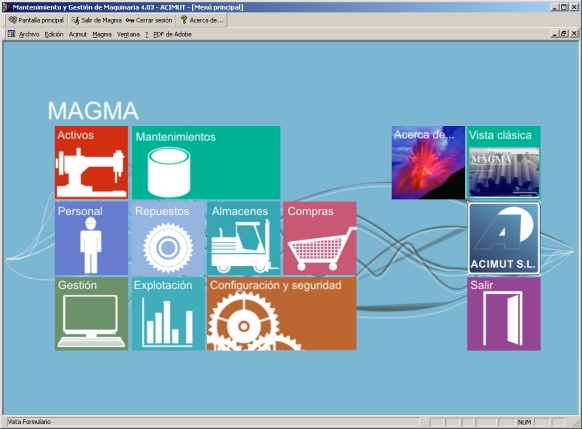Open the Explotación bar chart tile

tap(168, 314)
